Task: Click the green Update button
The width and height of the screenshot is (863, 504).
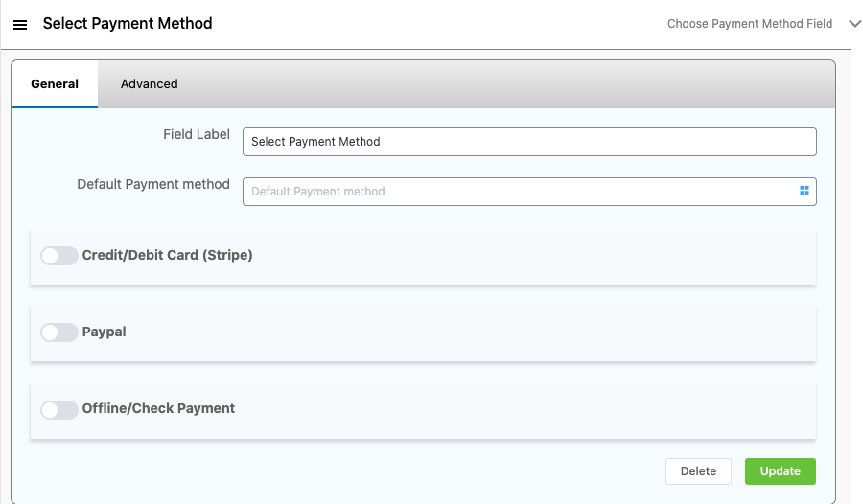Action: tap(780, 471)
